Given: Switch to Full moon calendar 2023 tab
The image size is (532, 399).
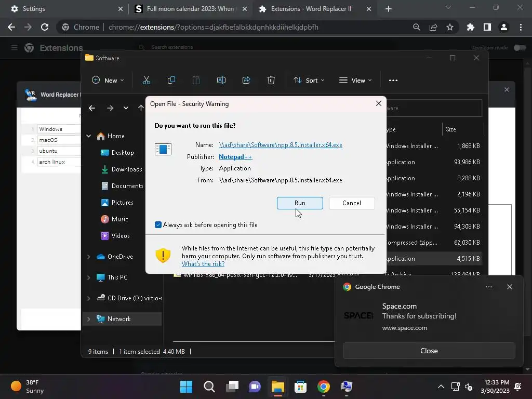Looking at the screenshot, I should click(x=190, y=9).
